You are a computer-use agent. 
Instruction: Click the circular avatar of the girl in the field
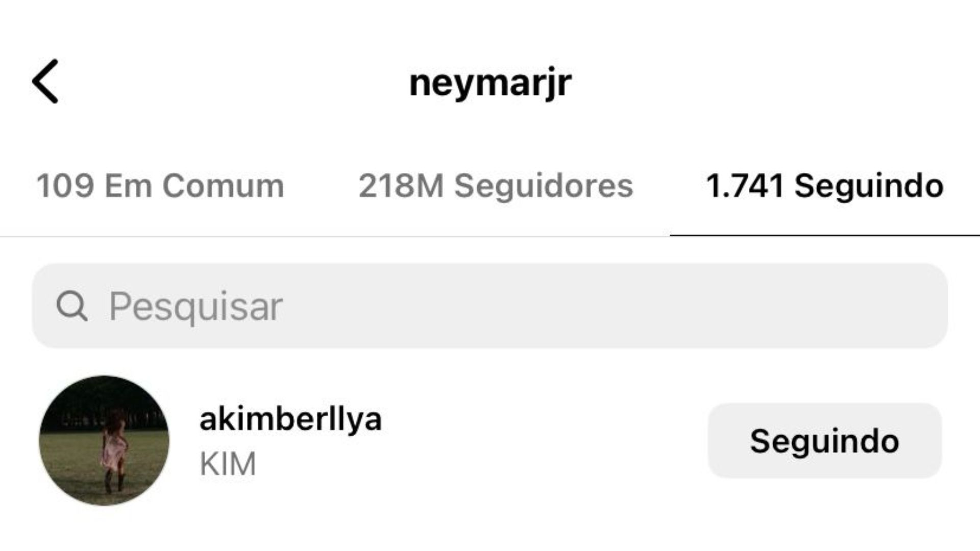tap(104, 441)
